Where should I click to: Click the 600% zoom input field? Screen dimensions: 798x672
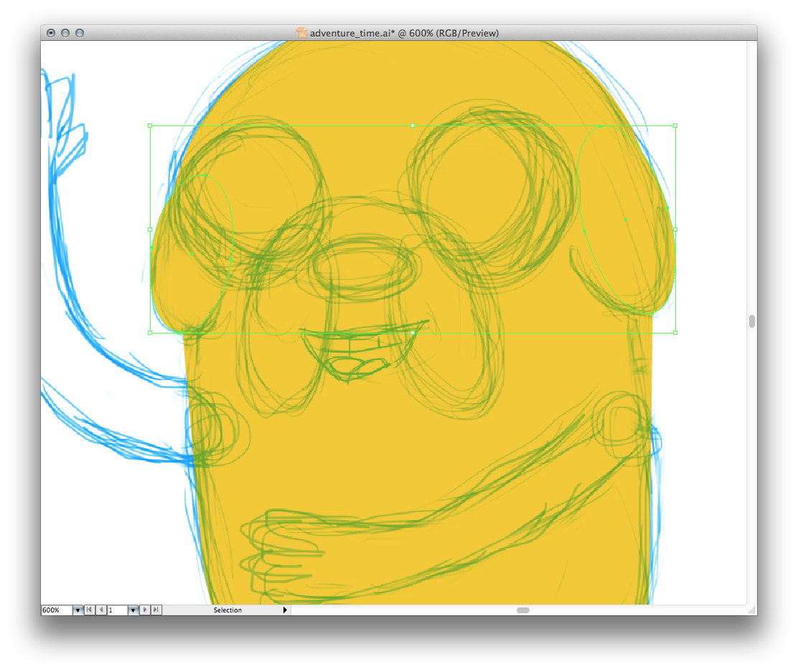coord(56,610)
